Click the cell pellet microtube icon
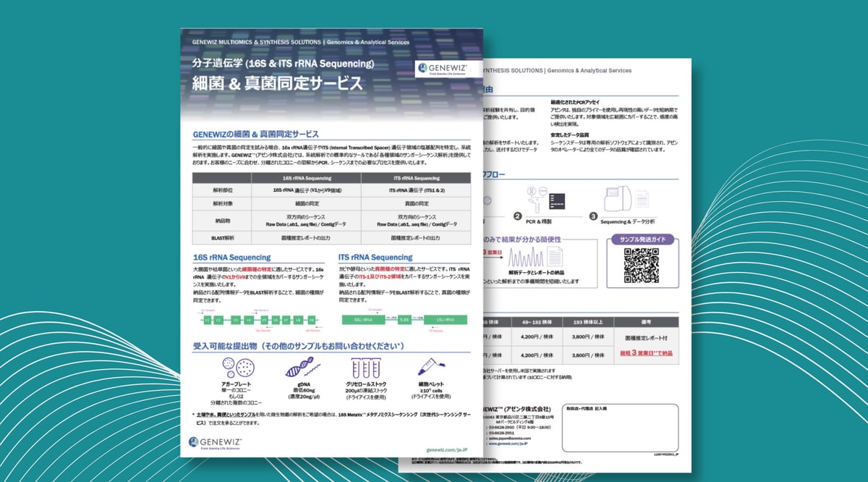Image resolution: width=868 pixels, height=482 pixels. click(431, 365)
